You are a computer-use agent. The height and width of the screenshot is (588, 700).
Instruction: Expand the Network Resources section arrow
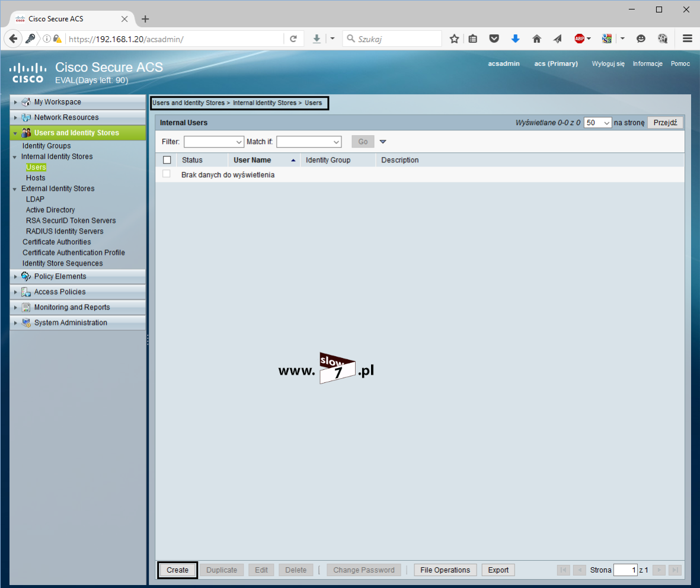pos(15,117)
